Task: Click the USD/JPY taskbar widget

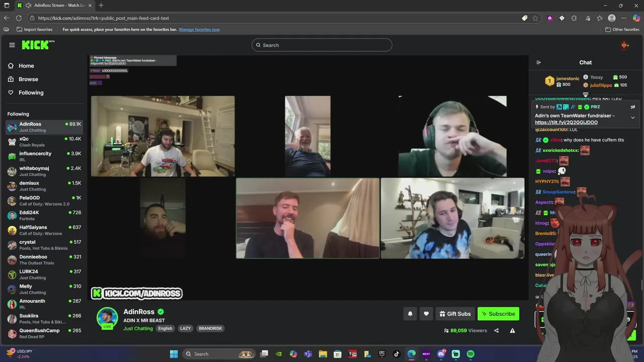Action: 20,354
